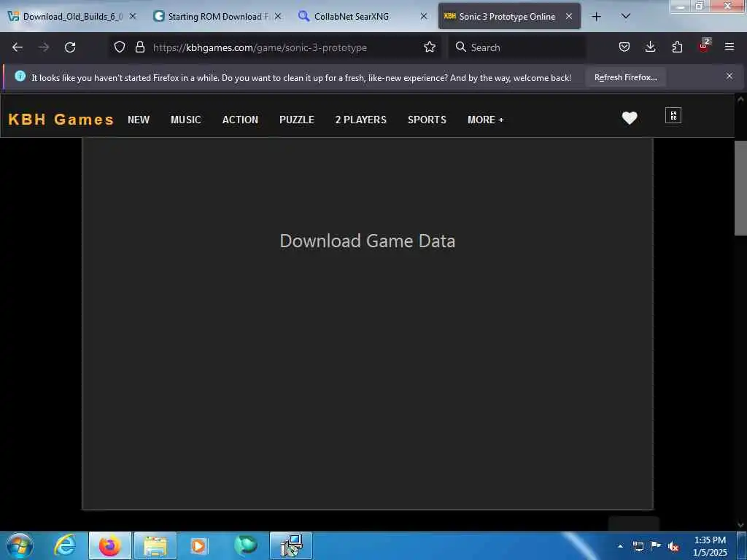
Task: Open the installer program in taskbar
Action: point(291,545)
